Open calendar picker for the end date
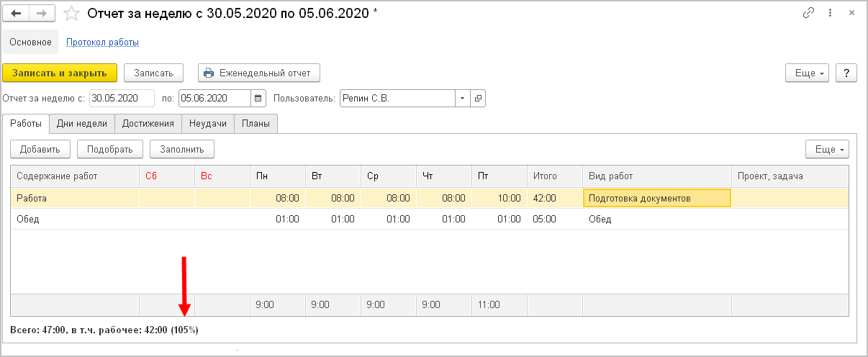The width and height of the screenshot is (868, 357). point(258,98)
